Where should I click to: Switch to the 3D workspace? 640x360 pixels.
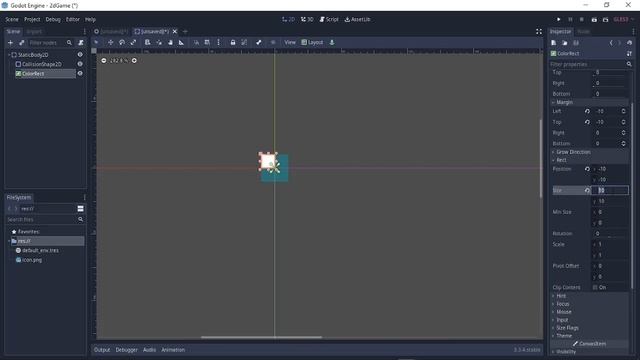coord(307,19)
